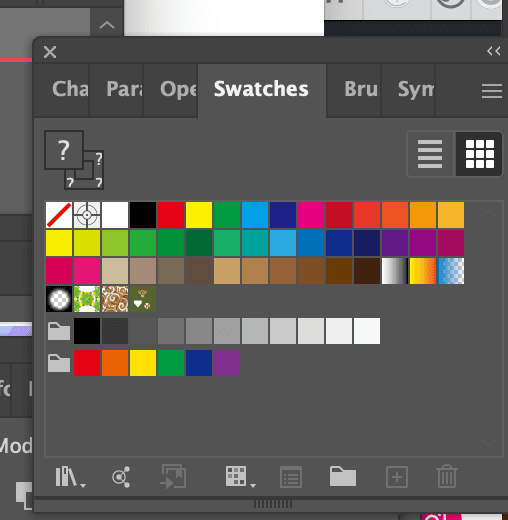Select the grayscale color group folder
This screenshot has height=520, width=508.
(x=59, y=331)
